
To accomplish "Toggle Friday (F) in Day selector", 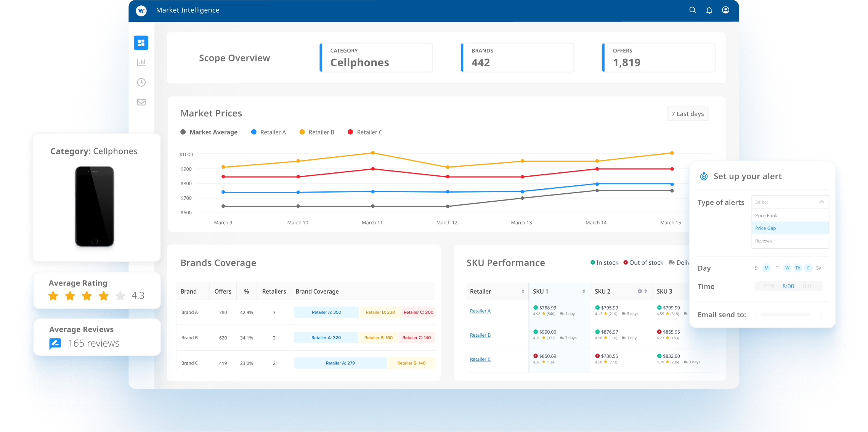I will point(808,268).
